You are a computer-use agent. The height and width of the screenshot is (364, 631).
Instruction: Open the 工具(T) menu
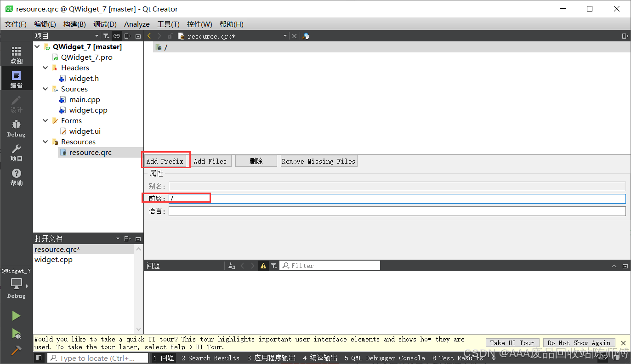coord(168,24)
